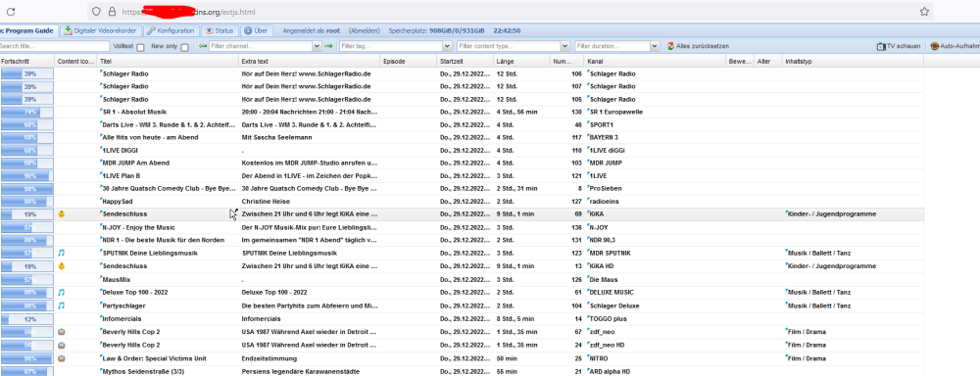Image resolution: width=980 pixels, height=376 pixels.
Task: Click the film icon for Law & Order: Special Victims Unit
Action: pyautogui.click(x=61, y=358)
